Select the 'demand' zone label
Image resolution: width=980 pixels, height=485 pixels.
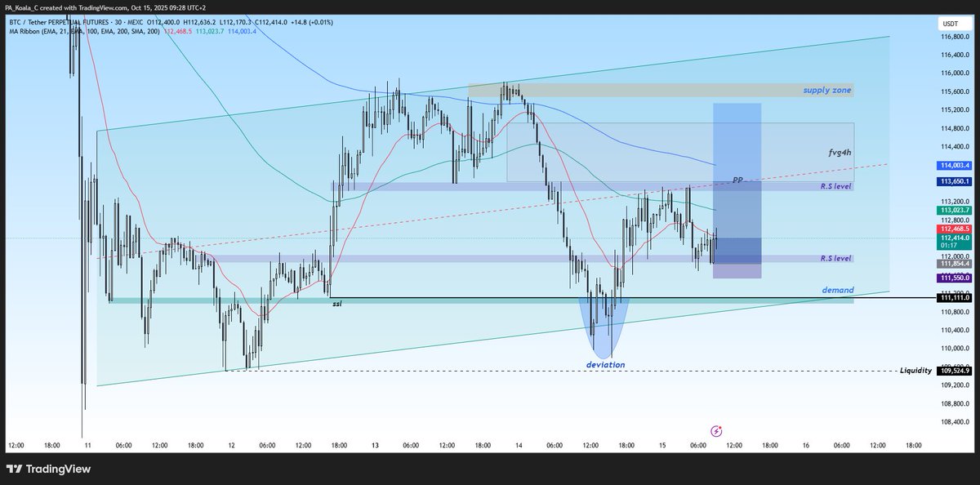tap(838, 290)
